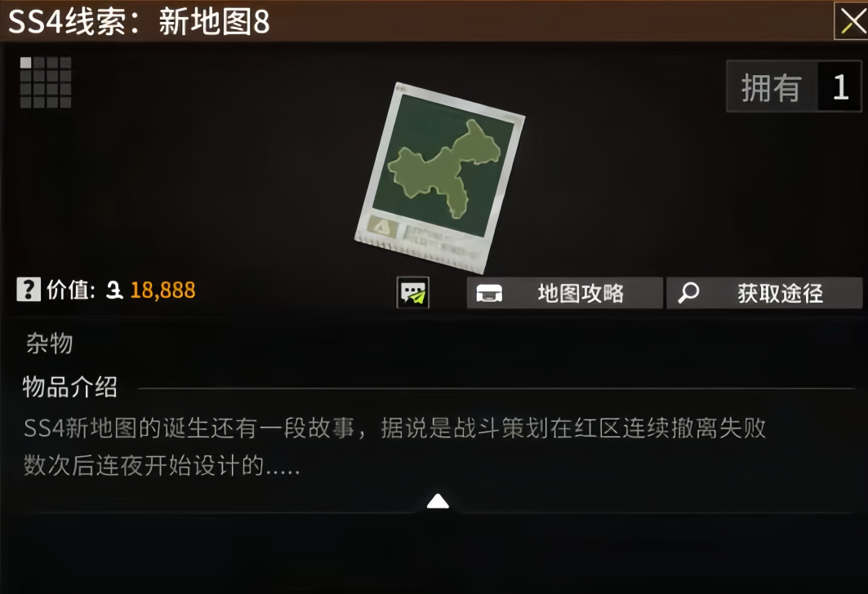Click the magnifier icon in 获取途径

(x=688, y=293)
